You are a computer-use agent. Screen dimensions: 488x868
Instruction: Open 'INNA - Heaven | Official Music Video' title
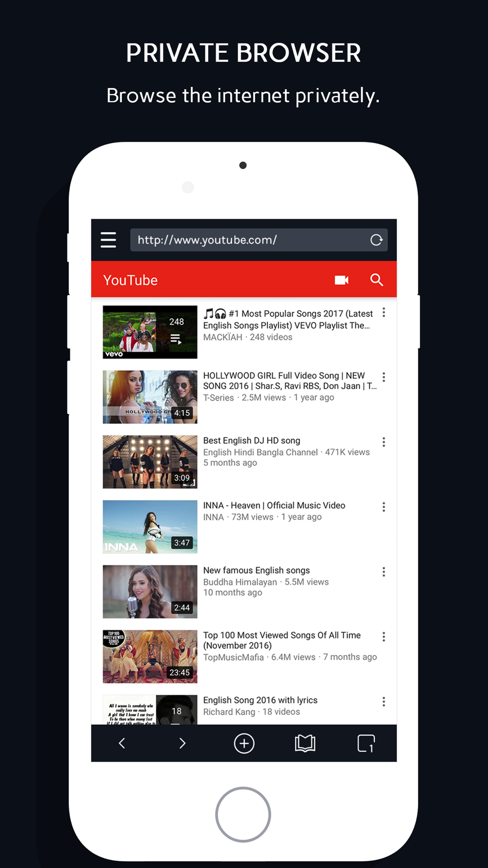pyautogui.click(x=274, y=505)
